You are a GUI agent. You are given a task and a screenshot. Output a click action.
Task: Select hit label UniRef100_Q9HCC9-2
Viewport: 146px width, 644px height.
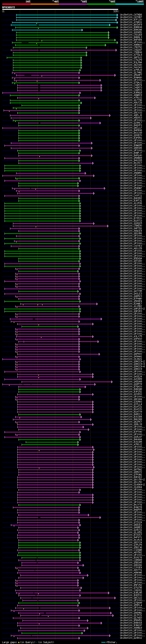pyautogui.click(x=132, y=361)
